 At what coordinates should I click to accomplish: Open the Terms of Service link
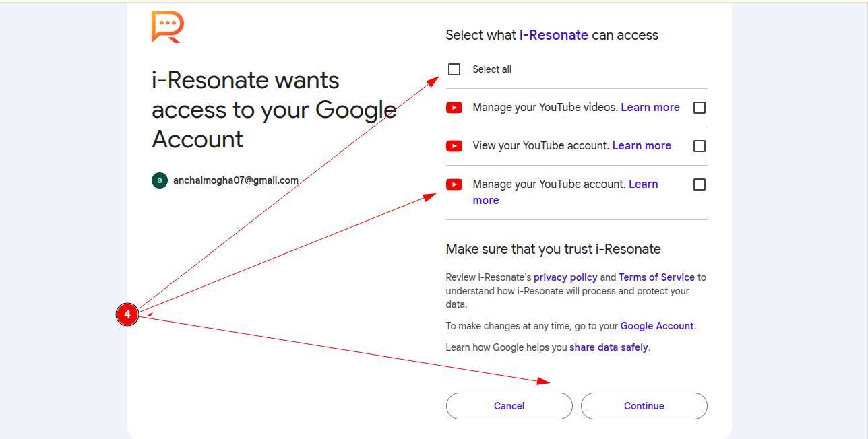point(656,277)
